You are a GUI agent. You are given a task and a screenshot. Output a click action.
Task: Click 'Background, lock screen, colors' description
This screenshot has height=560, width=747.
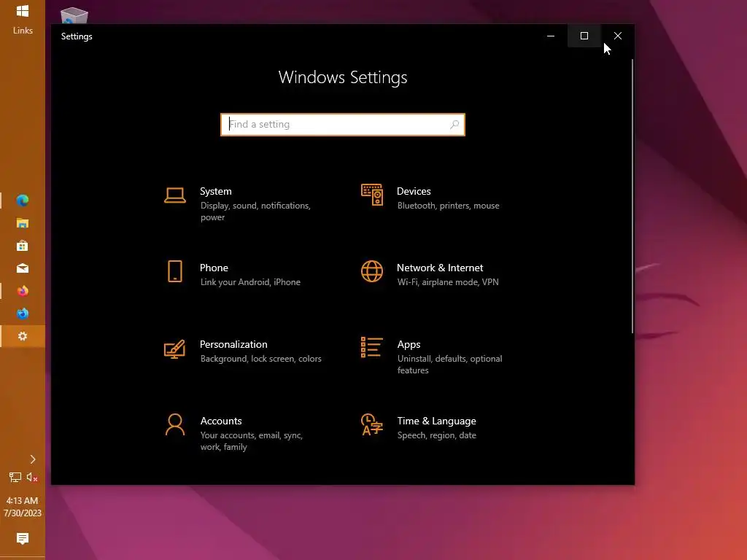pyautogui.click(x=260, y=359)
